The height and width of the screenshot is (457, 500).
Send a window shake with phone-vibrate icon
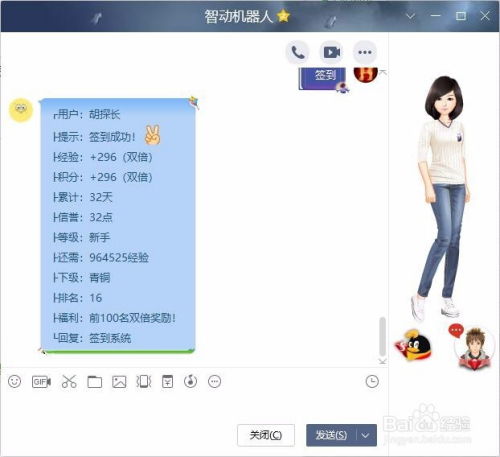[x=144, y=381]
